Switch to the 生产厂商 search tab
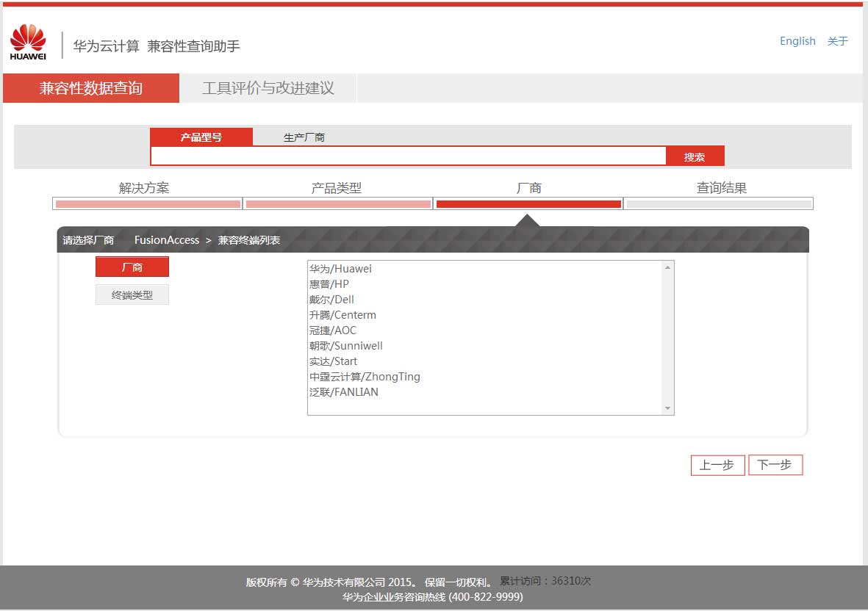868x611 pixels. click(x=304, y=137)
